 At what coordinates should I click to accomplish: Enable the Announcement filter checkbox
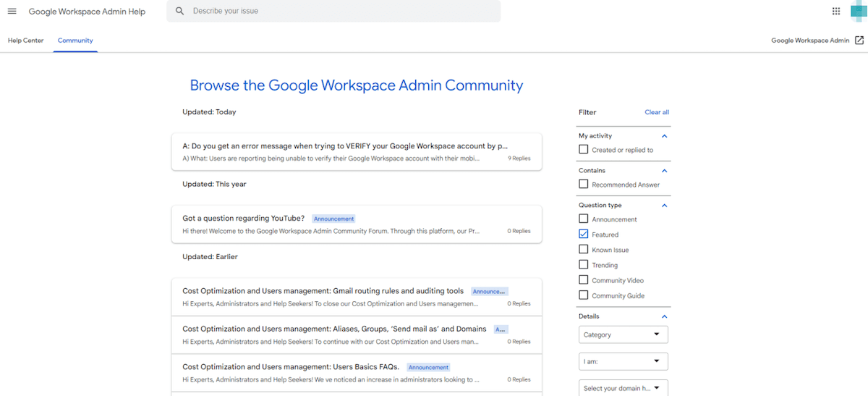click(x=584, y=219)
